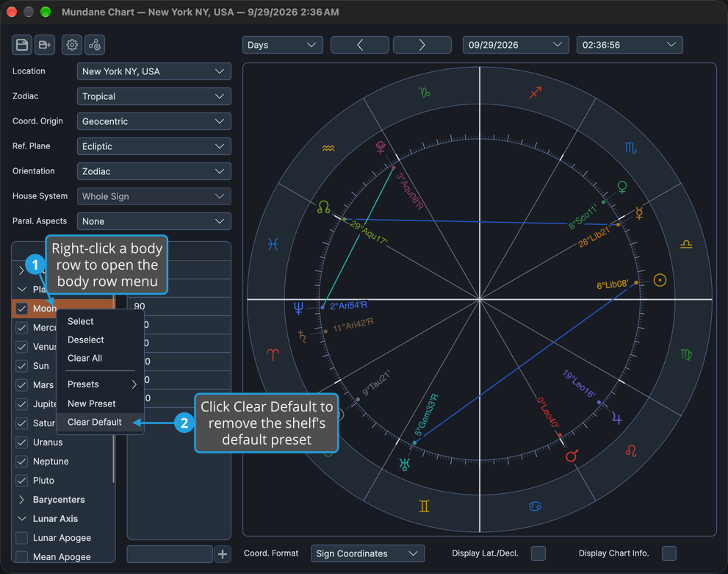Open the date 09/29/2026 dropdown

point(516,45)
